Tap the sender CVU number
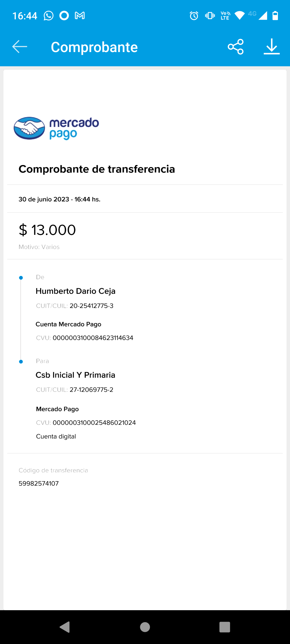290x644 pixels. coord(93,338)
